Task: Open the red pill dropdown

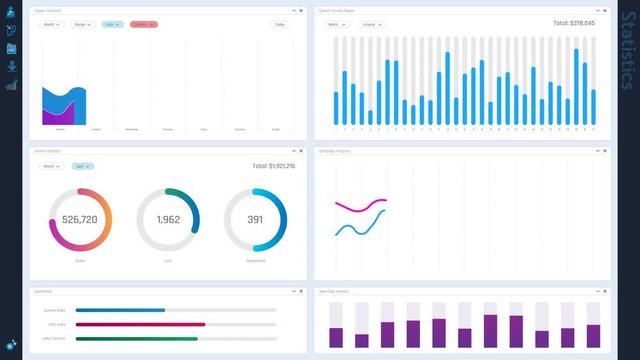Action: point(144,24)
